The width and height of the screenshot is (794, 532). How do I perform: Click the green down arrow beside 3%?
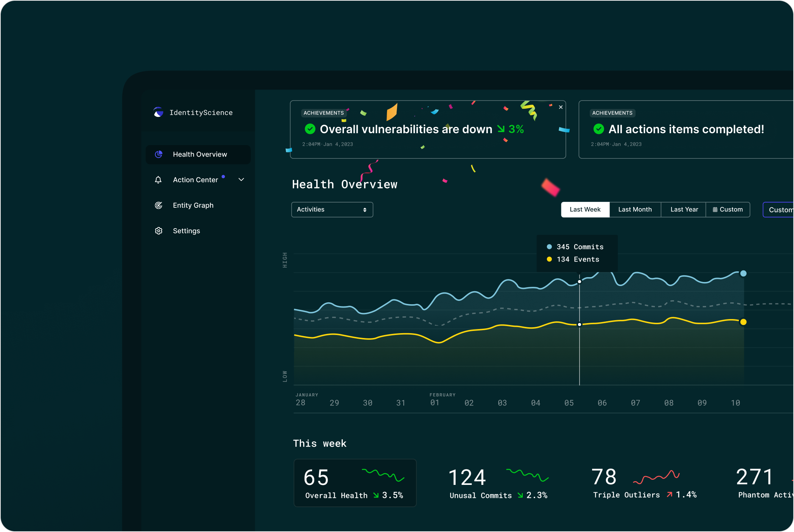[x=501, y=129]
